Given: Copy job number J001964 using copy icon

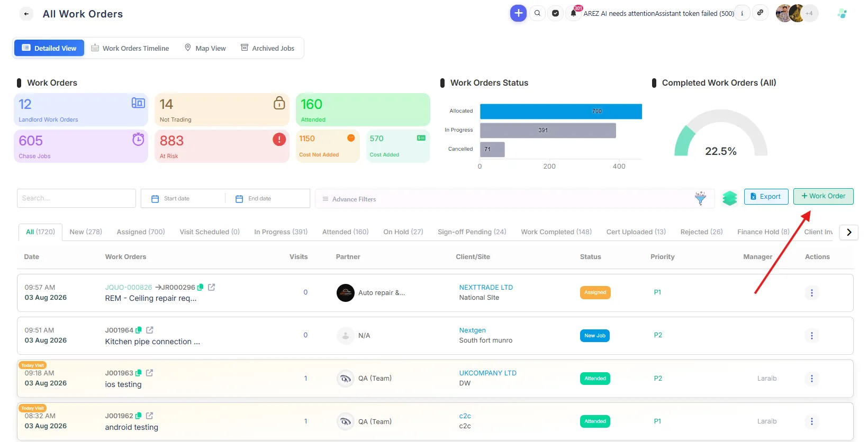Looking at the screenshot, I should [139, 330].
